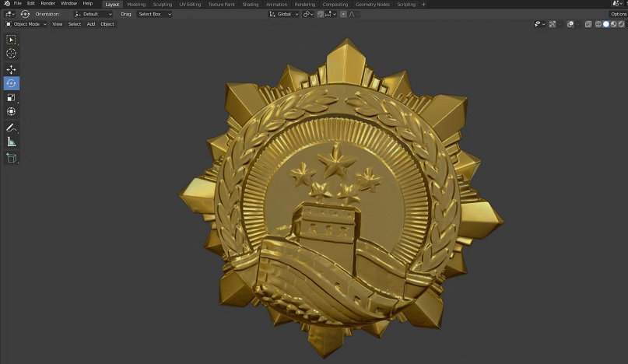Viewport: 628px width, 364px height.
Task: Click the gold medal model
Action: (x=340, y=198)
